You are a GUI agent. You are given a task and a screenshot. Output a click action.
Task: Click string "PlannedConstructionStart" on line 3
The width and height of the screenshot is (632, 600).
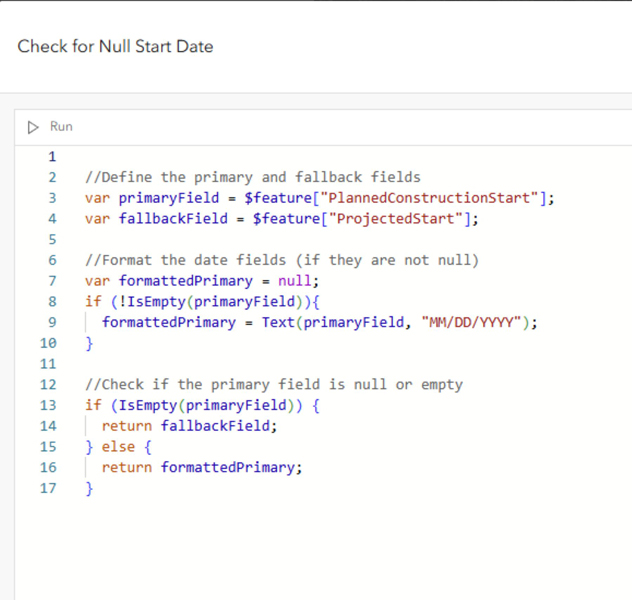(x=429, y=198)
